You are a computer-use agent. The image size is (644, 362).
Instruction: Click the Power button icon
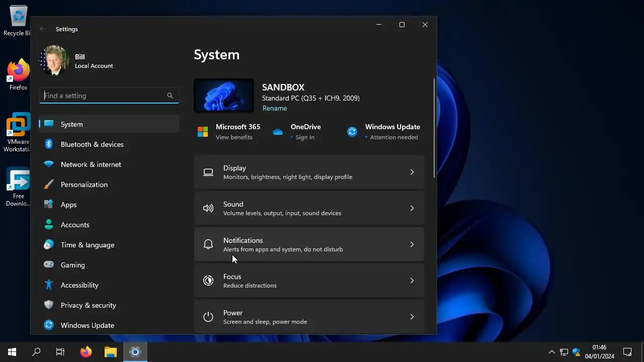208,317
